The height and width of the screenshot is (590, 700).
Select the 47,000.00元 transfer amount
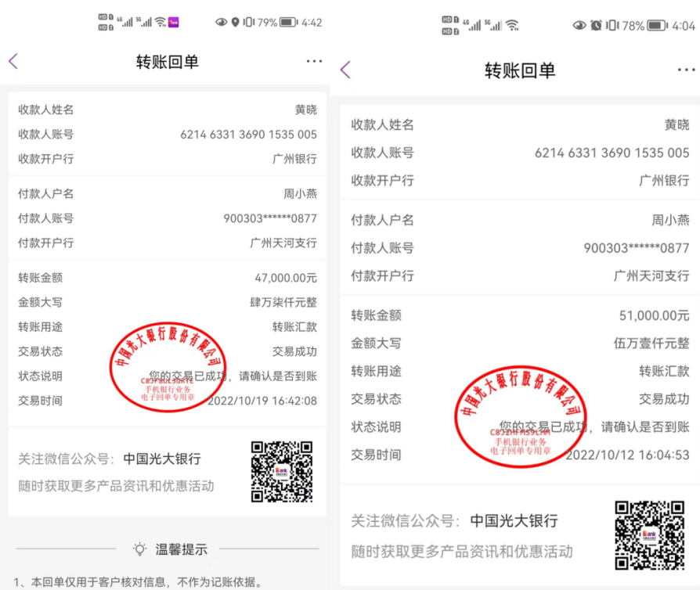285,278
